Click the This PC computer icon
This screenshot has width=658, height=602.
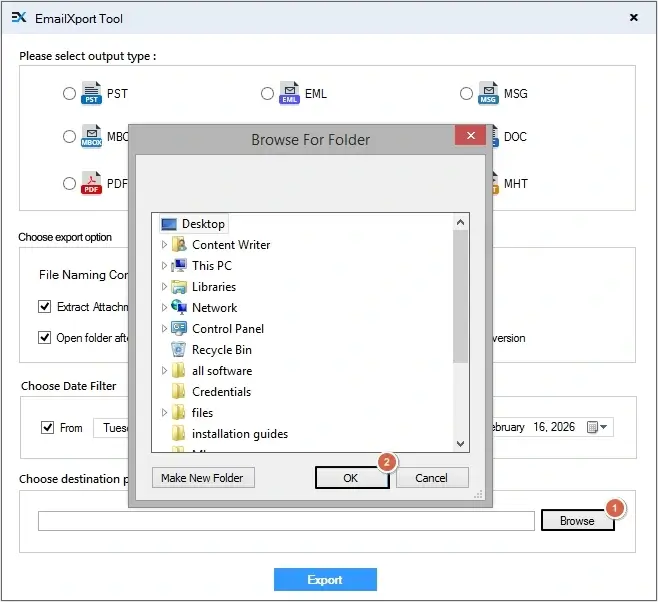tap(179, 265)
